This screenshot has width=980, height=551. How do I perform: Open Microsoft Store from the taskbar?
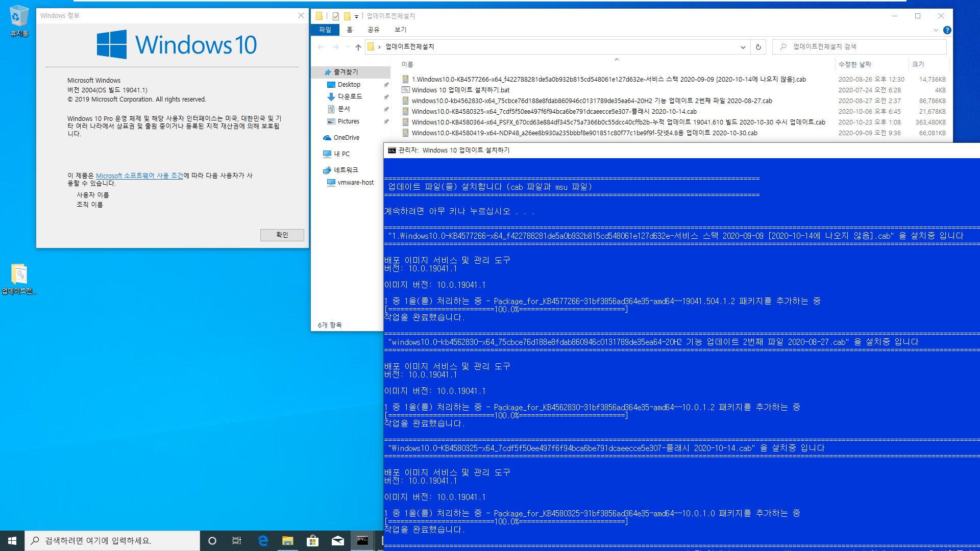tap(312, 541)
